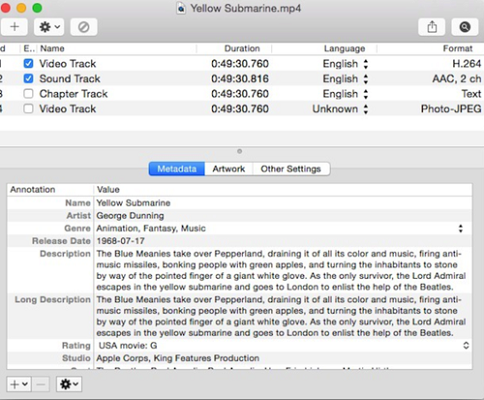
Task: Open the Rating USA movie: G popup
Action: coord(466,345)
